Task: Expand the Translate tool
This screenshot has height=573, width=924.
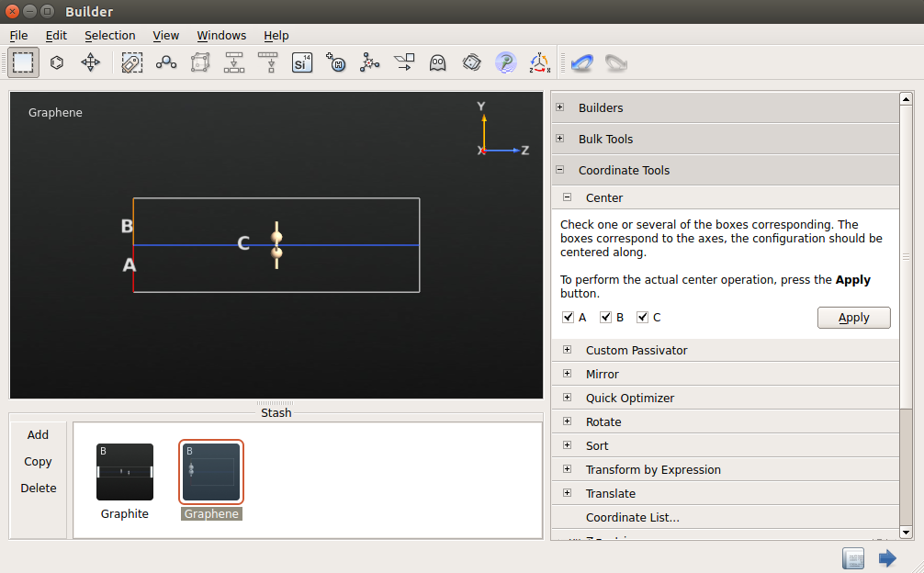Action: [567, 493]
